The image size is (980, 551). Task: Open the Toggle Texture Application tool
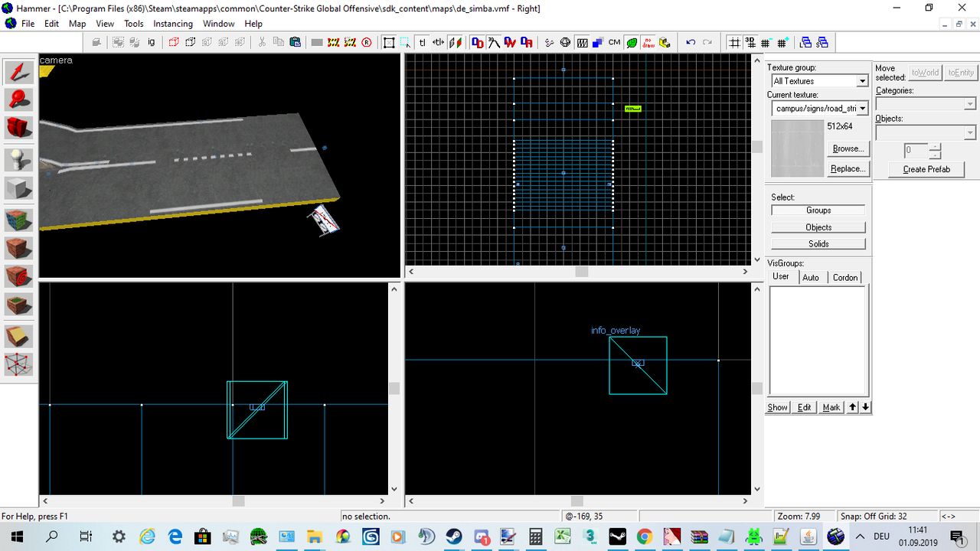(x=19, y=221)
